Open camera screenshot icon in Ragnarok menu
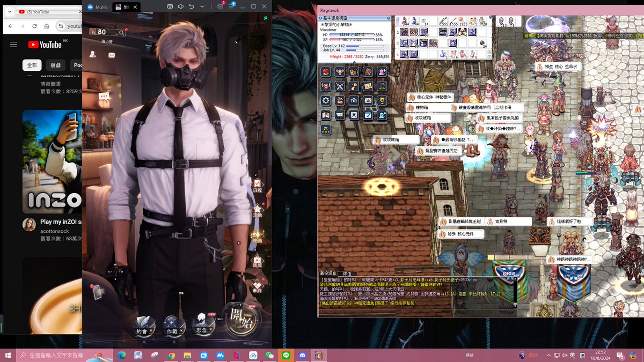This screenshot has width=644, height=362. tap(354, 100)
